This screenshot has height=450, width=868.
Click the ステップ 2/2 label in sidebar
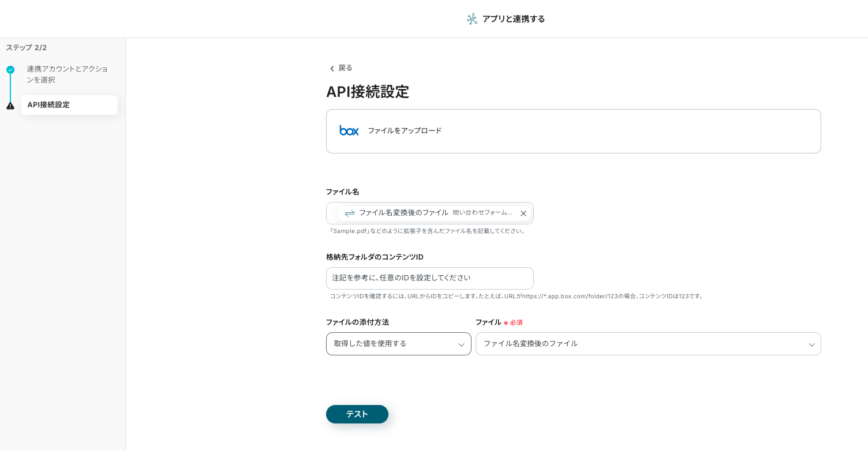[x=27, y=48]
